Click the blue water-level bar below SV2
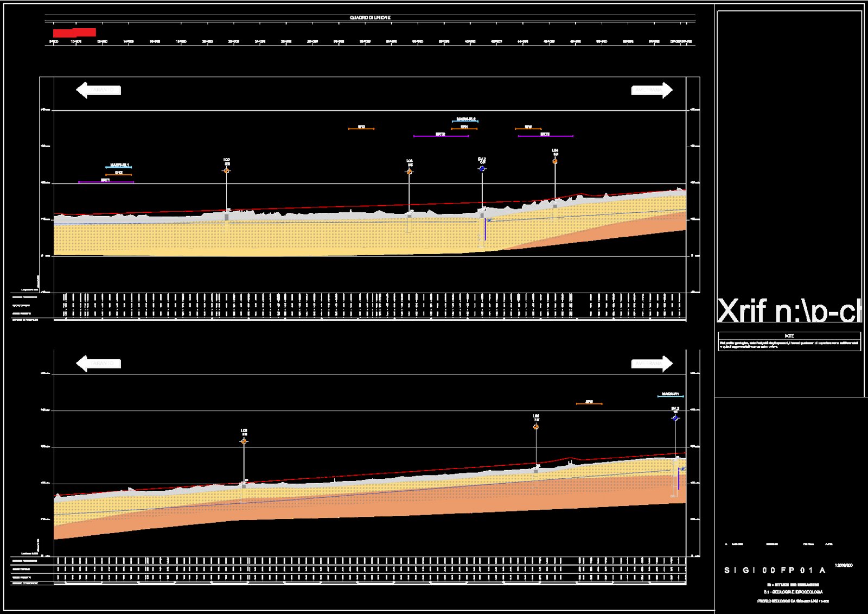The height and width of the screenshot is (614, 868). click(486, 230)
